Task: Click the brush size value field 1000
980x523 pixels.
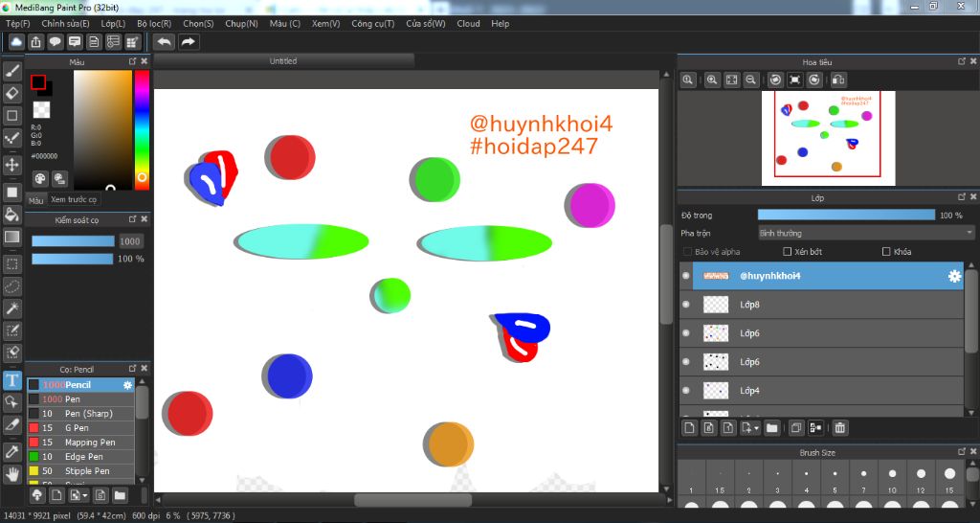Action: [130, 241]
